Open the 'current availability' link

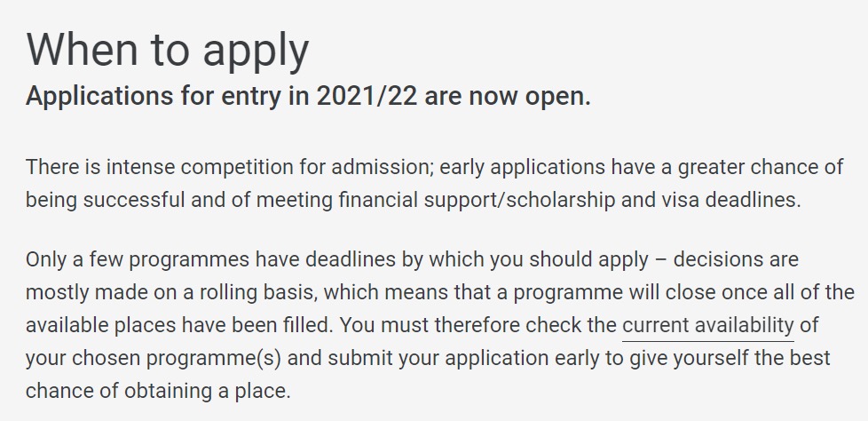click(708, 326)
